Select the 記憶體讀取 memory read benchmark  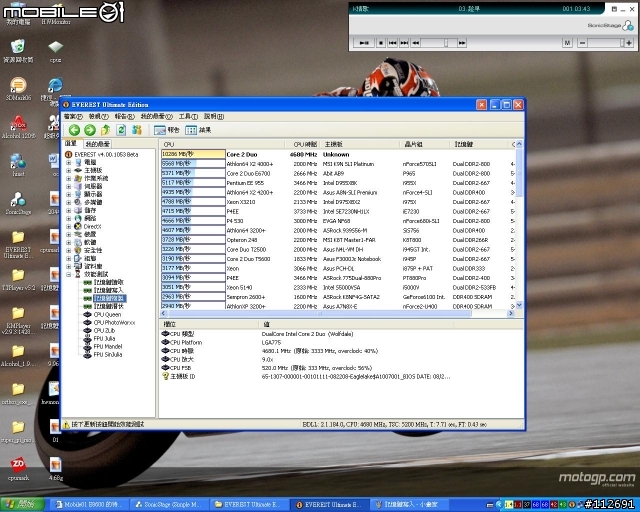pyautogui.click(x=109, y=282)
